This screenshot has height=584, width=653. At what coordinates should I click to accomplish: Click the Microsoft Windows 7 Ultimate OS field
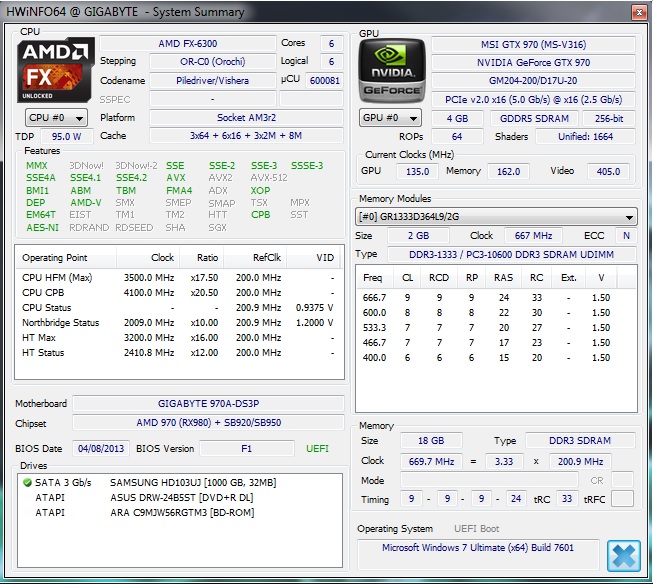478,554
